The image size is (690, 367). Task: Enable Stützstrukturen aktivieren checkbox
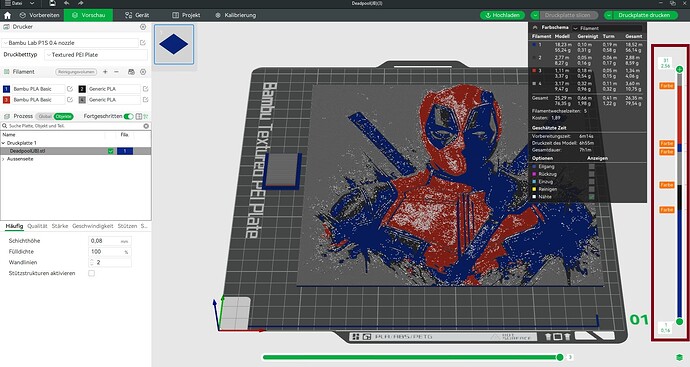pos(91,273)
